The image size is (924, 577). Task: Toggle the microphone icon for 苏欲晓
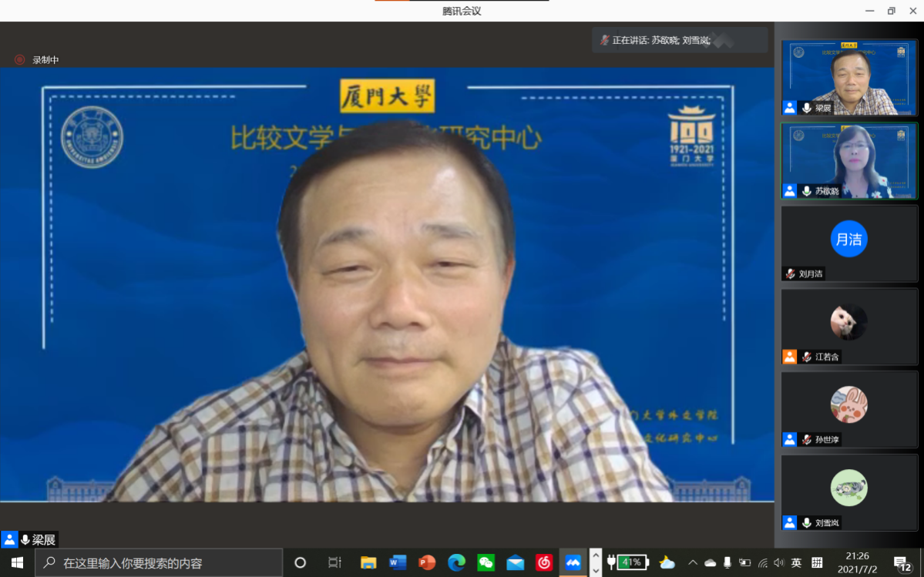click(x=807, y=191)
